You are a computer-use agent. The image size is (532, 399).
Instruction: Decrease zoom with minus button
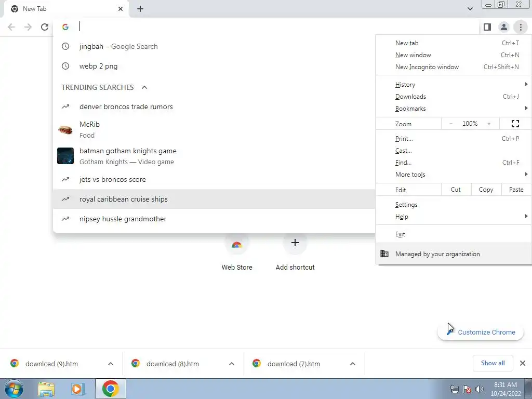450,124
